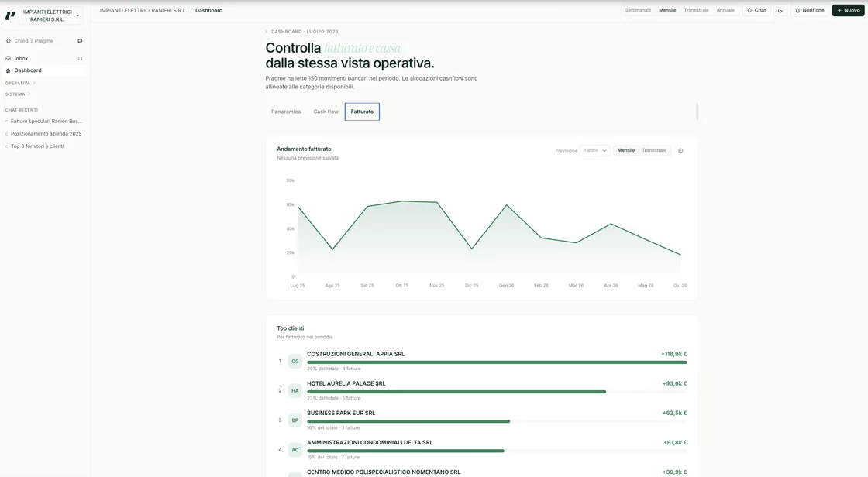Select Annuale period in top bar
The width and height of the screenshot is (868, 477).
[725, 11]
